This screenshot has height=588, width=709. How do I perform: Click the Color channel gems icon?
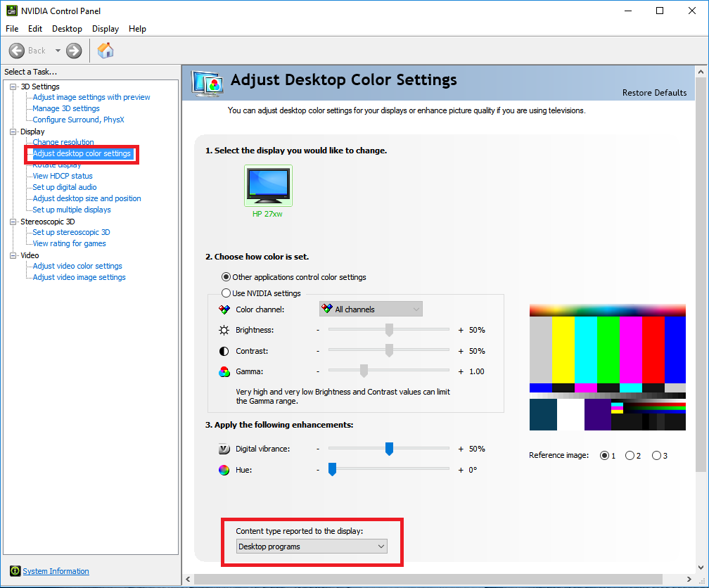(224, 309)
